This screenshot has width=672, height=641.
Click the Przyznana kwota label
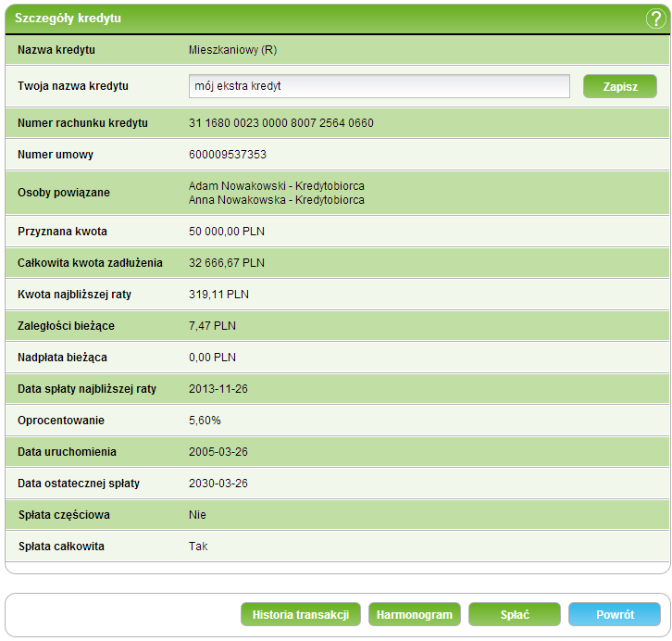pos(62,232)
